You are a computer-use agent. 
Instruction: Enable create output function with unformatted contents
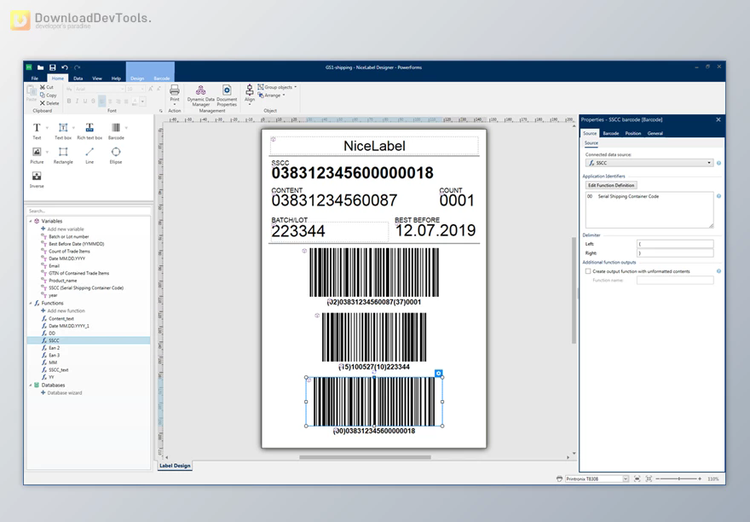[x=587, y=271]
